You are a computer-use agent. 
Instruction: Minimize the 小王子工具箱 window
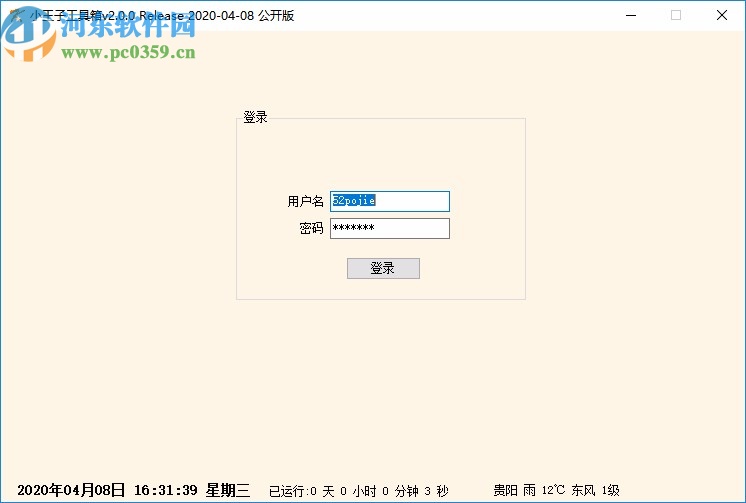[x=631, y=16]
